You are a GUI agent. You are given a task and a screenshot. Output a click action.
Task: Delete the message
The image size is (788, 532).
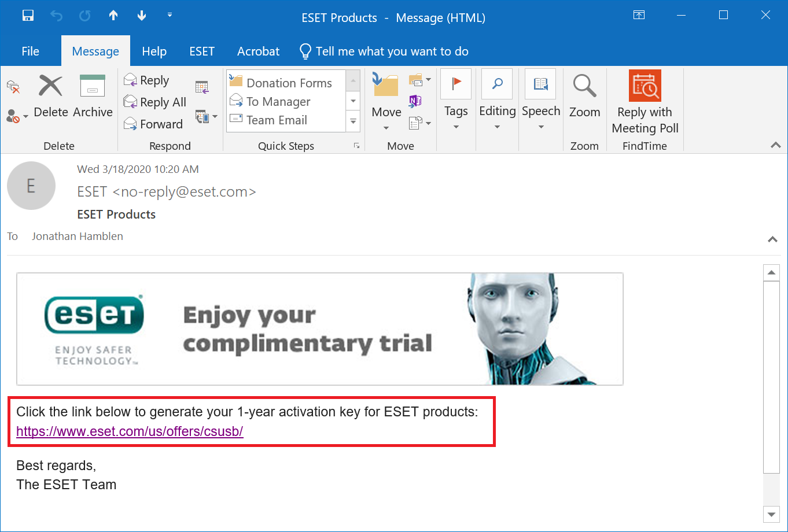click(51, 97)
